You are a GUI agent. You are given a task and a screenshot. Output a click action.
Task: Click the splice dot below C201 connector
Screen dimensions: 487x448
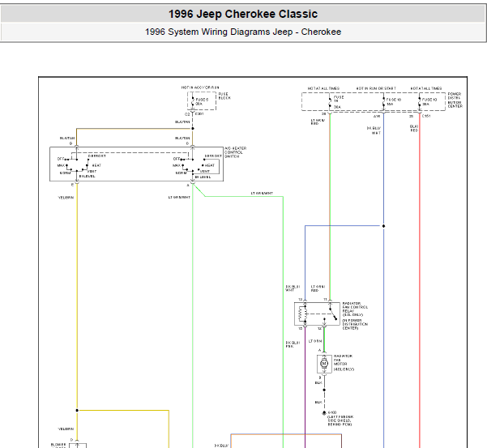tap(193, 128)
